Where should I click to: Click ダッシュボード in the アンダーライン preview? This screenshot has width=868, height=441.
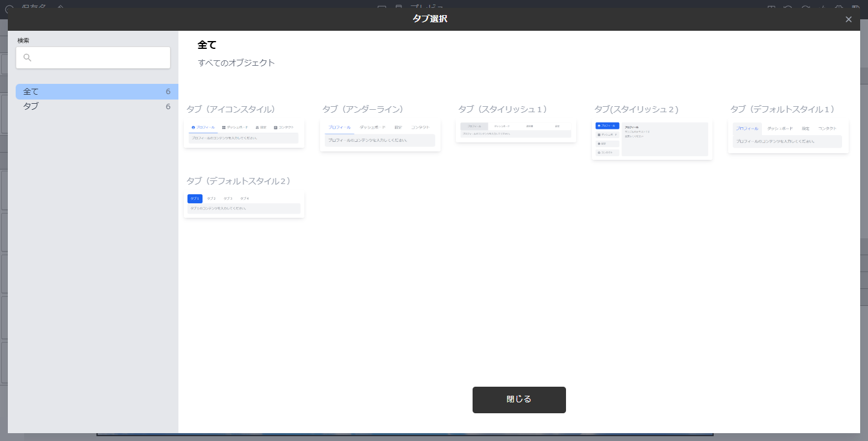point(373,127)
